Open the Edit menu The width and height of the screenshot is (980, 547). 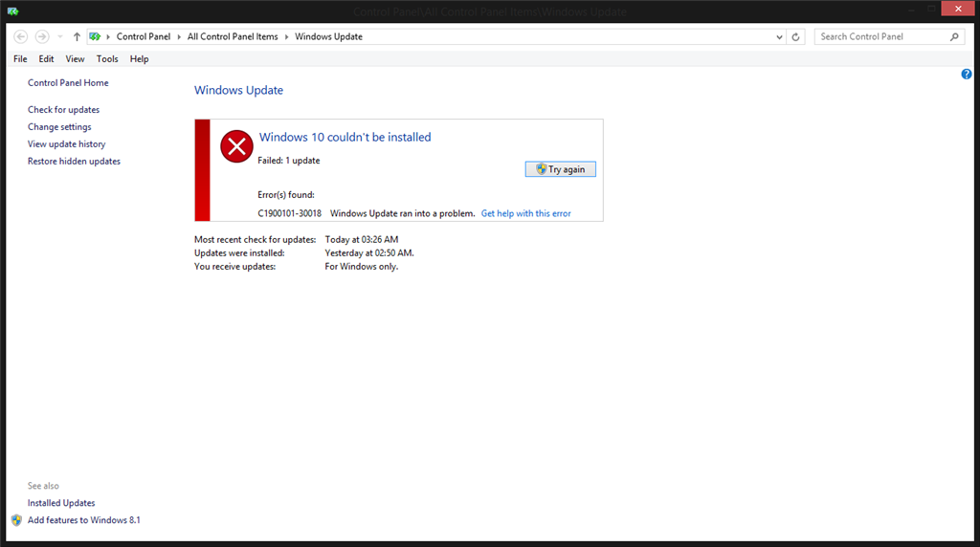(x=46, y=58)
